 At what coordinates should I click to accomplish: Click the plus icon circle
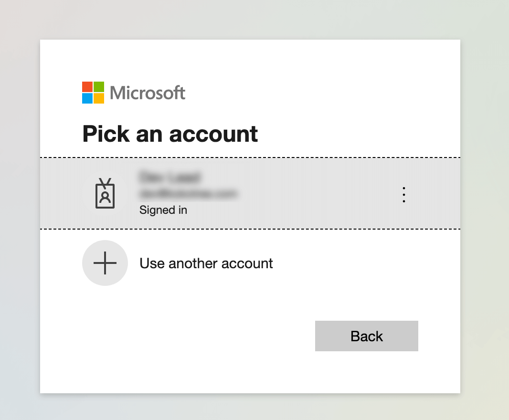105,263
